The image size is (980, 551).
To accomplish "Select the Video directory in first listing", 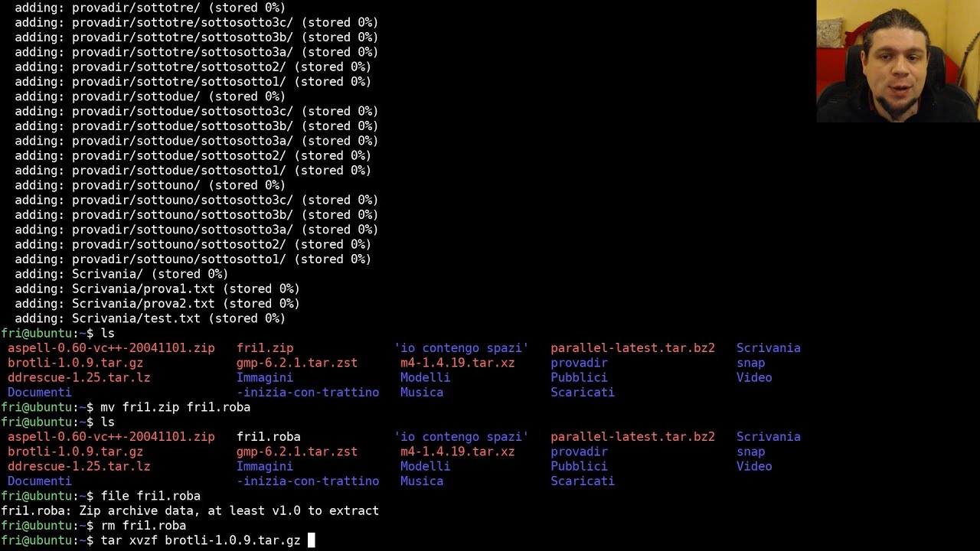I will [754, 377].
